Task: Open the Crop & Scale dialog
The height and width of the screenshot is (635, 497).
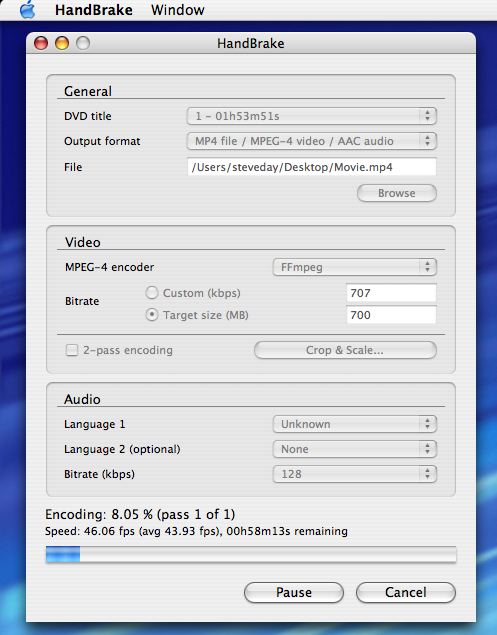Action: tap(345, 350)
